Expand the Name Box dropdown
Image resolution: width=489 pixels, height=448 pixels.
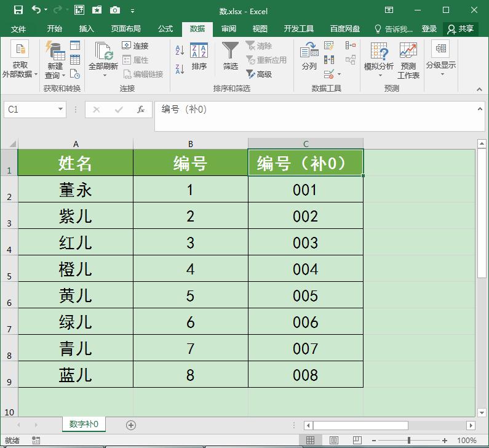60,109
